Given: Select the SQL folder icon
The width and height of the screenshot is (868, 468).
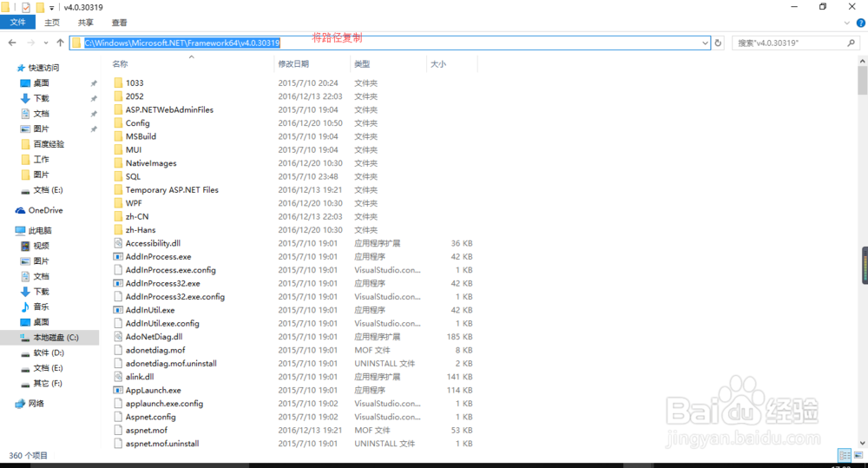Looking at the screenshot, I should tap(118, 176).
